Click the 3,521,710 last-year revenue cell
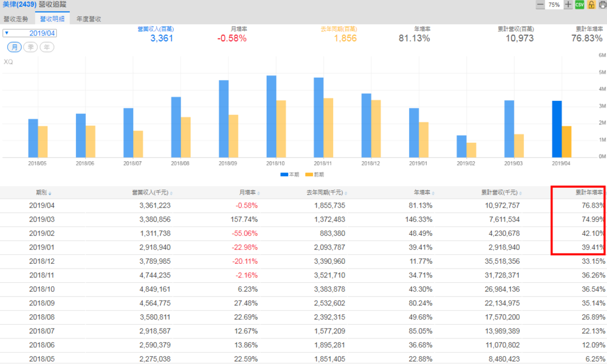607x364 pixels. pos(330,275)
